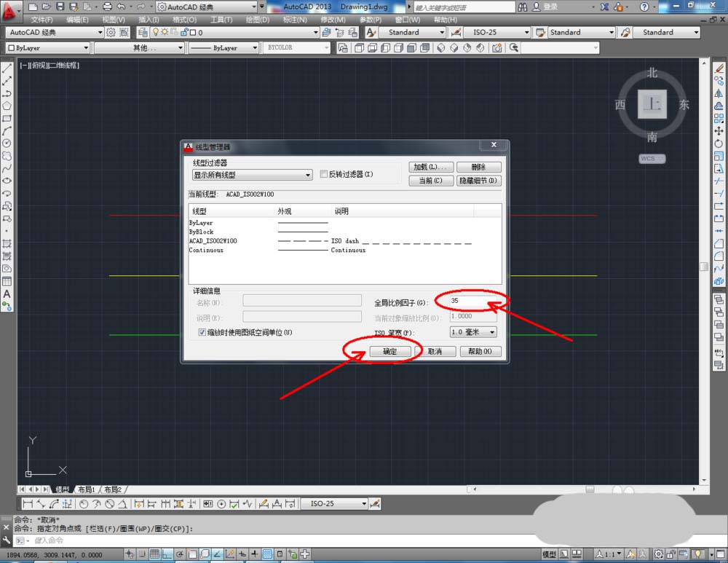This screenshot has width=728, height=563.
Task: Click the 隐藏细节(D) button
Action: click(479, 181)
